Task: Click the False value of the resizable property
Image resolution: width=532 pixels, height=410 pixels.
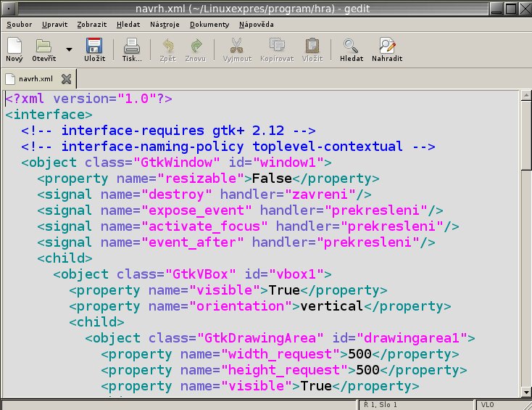Action: pyautogui.click(x=272, y=179)
